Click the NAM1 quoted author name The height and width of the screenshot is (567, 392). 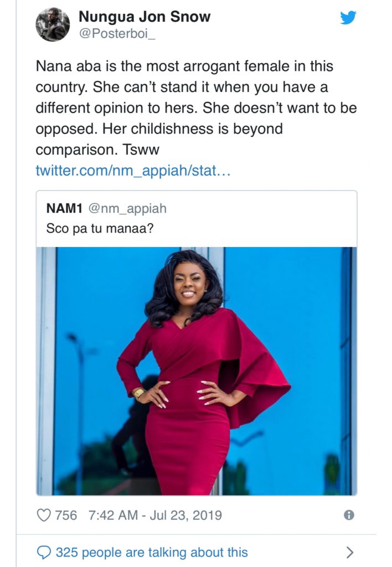pyautogui.click(x=64, y=208)
